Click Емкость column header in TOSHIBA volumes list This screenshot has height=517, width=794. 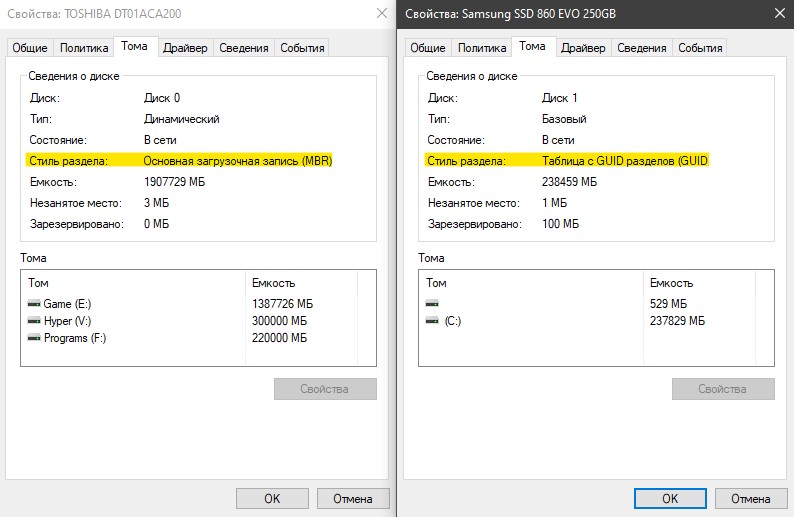(x=302, y=283)
